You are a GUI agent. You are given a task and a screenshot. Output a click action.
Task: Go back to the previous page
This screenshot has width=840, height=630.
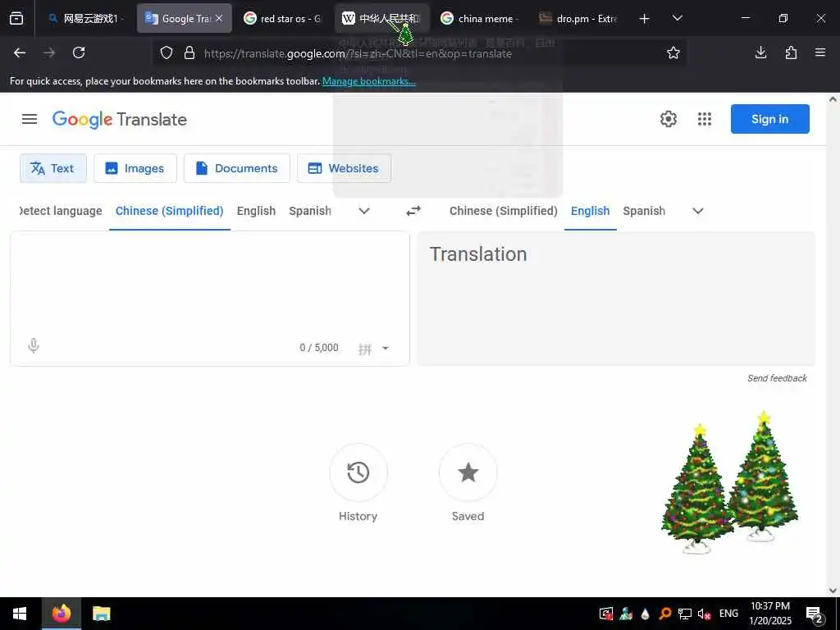20,52
